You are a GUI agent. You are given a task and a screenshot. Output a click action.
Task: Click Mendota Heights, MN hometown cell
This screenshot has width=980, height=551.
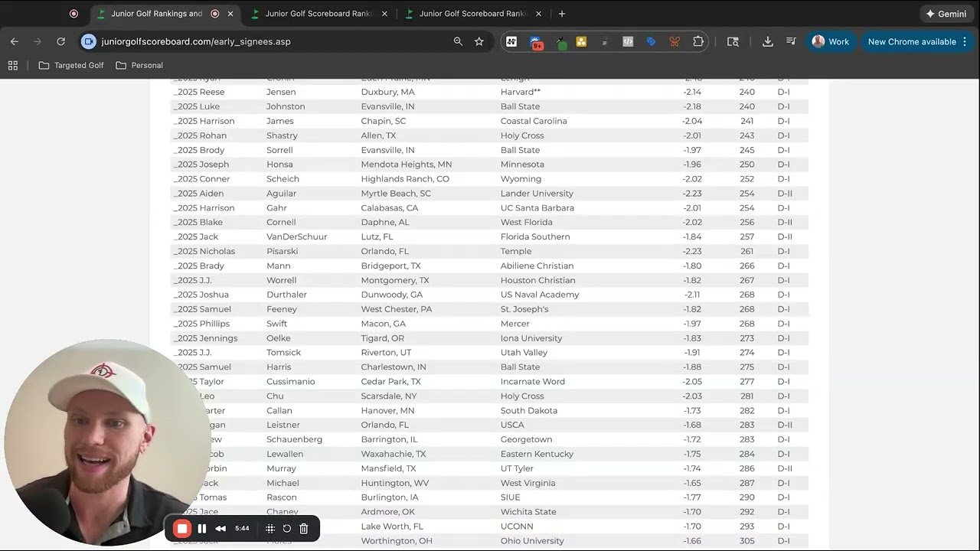[407, 165]
